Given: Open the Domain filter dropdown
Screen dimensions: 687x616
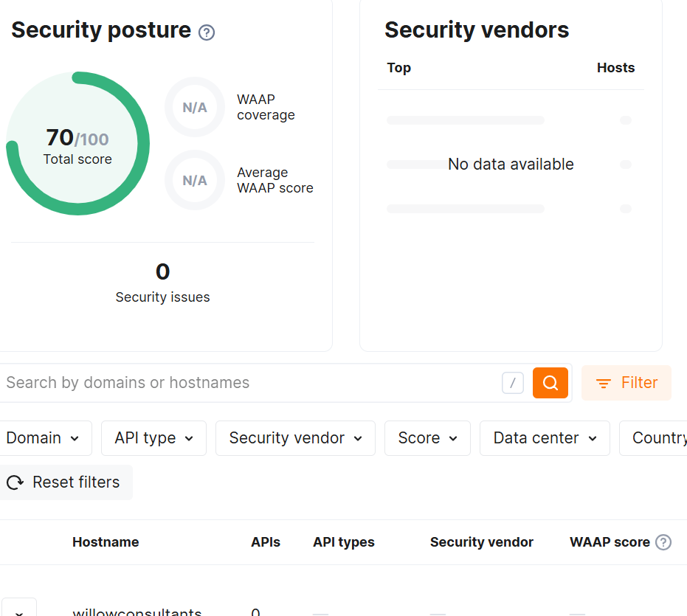Looking at the screenshot, I should 46,437.
